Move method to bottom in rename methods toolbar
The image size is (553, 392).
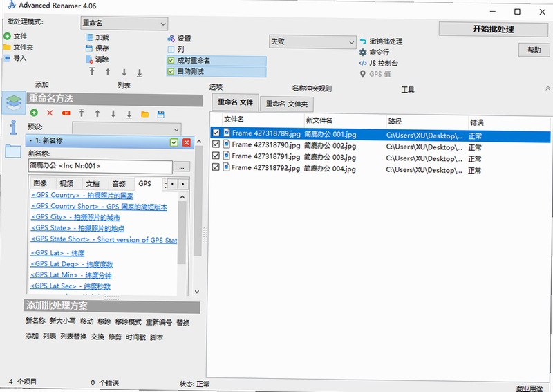pos(129,114)
